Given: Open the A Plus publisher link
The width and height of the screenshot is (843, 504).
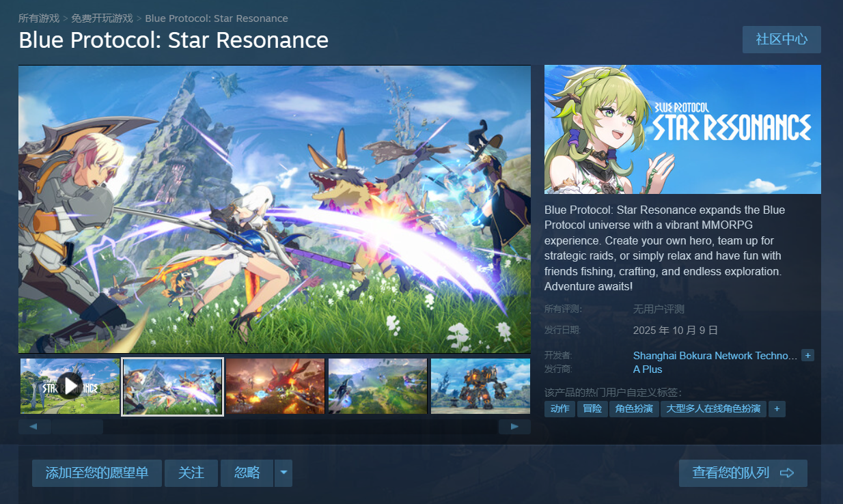Looking at the screenshot, I should pyautogui.click(x=648, y=369).
